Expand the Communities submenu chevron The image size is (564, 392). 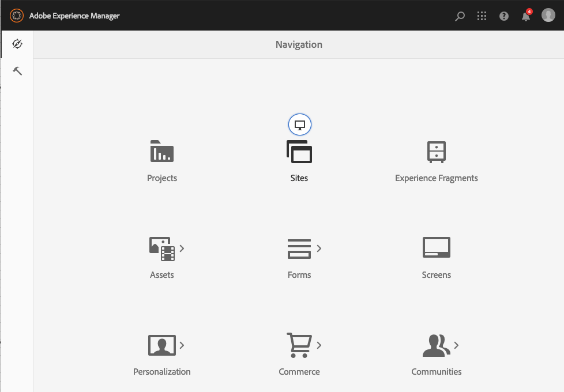456,344
